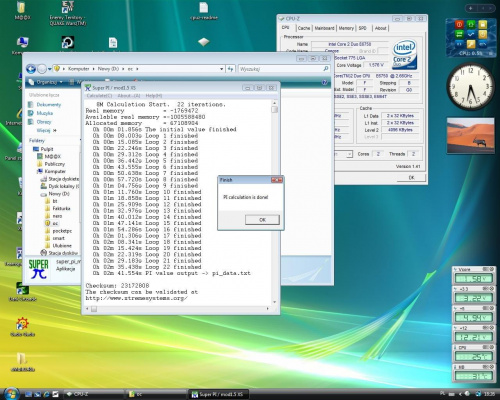Click the Start orb on taskbar
This screenshot has width=500, height=400.
[11, 394]
